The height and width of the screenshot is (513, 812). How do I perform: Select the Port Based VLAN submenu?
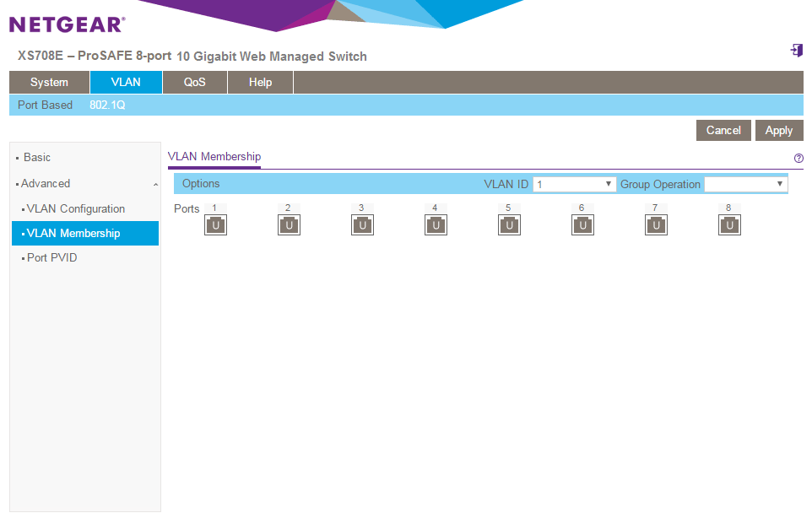(45, 105)
